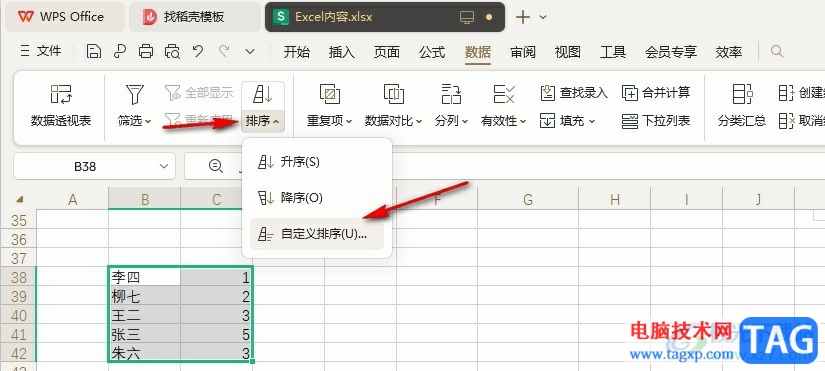The height and width of the screenshot is (371, 825).
Task: Switch to the 视图 ribbon tab
Action: (x=568, y=52)
